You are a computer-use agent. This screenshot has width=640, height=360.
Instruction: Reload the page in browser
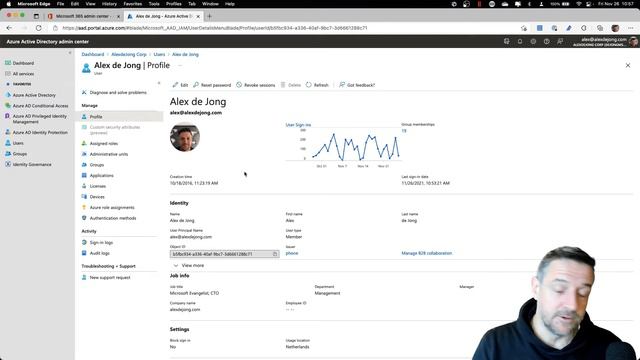click(x=38, y=28)
